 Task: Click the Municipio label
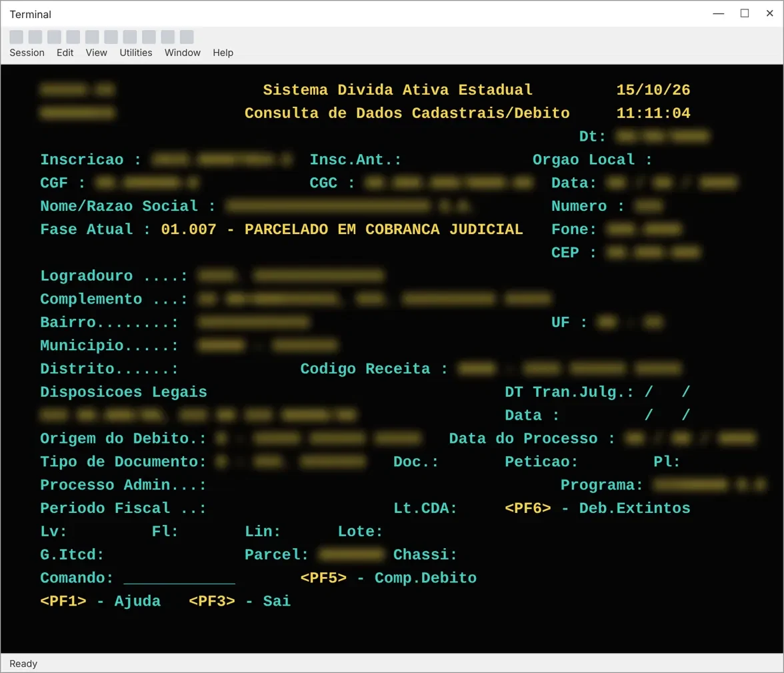coord(109,346)
